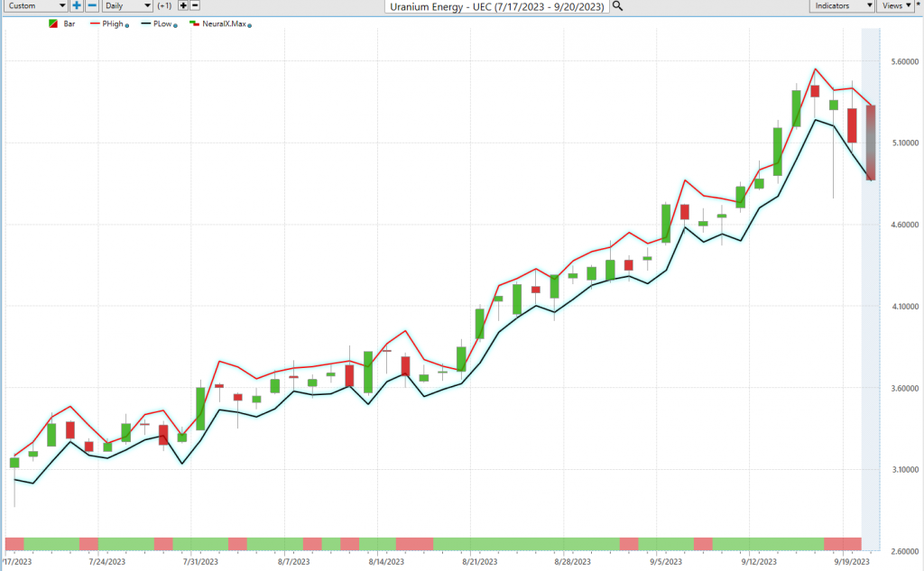Click the 9/19/2023 date axis label

point(852,562)
